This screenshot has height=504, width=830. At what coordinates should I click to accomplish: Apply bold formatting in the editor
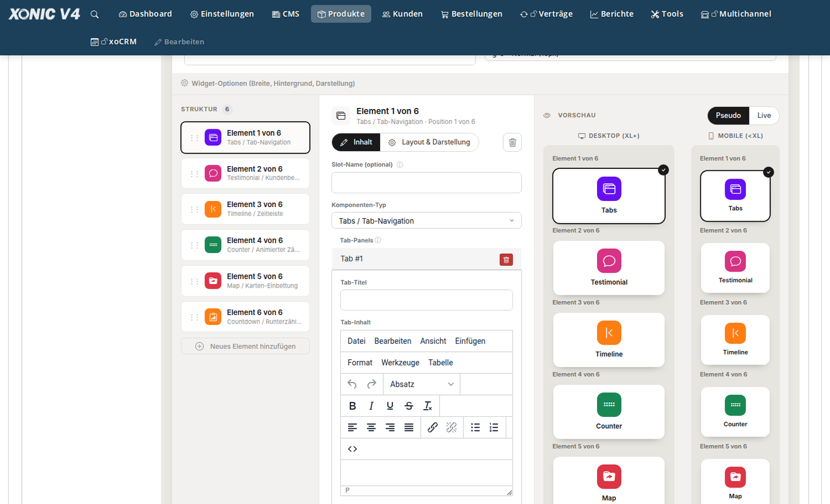click(x=353, y=406)
